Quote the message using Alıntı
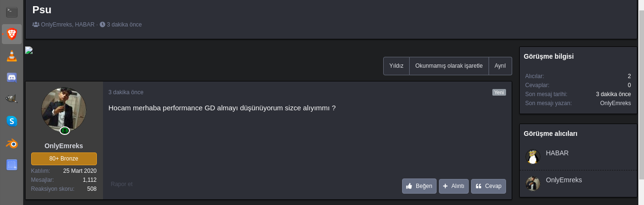Viewport: 644px width, 205px height. 454,186
